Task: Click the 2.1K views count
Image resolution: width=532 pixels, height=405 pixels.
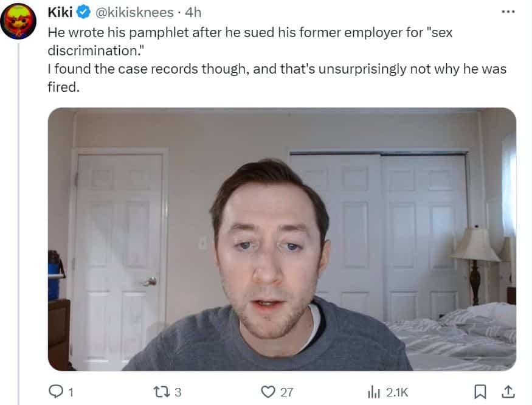Action: (x=397, y=392)
